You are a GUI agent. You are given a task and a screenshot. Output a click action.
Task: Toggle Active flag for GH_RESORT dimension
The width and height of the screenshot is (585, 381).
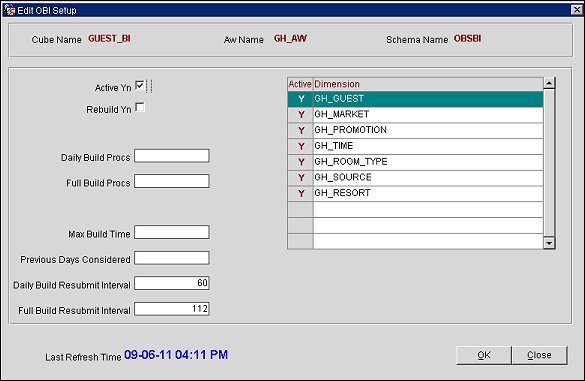(x=301, y=193)
